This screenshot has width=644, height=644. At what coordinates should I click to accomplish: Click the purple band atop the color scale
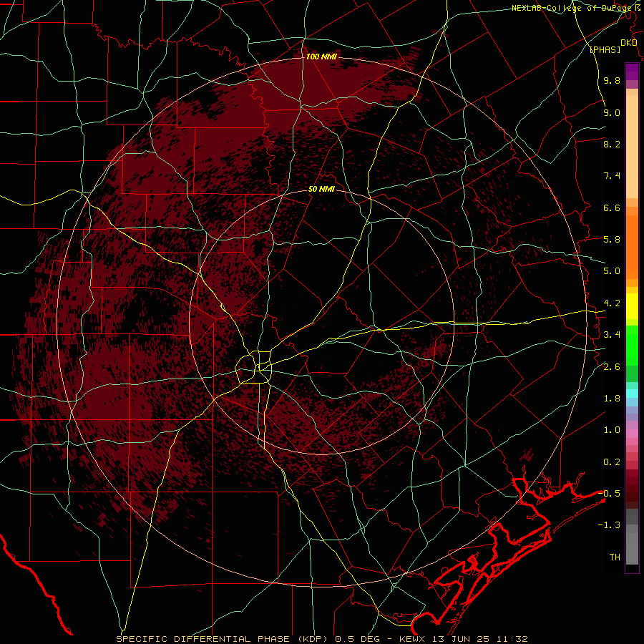coord(632,72)
